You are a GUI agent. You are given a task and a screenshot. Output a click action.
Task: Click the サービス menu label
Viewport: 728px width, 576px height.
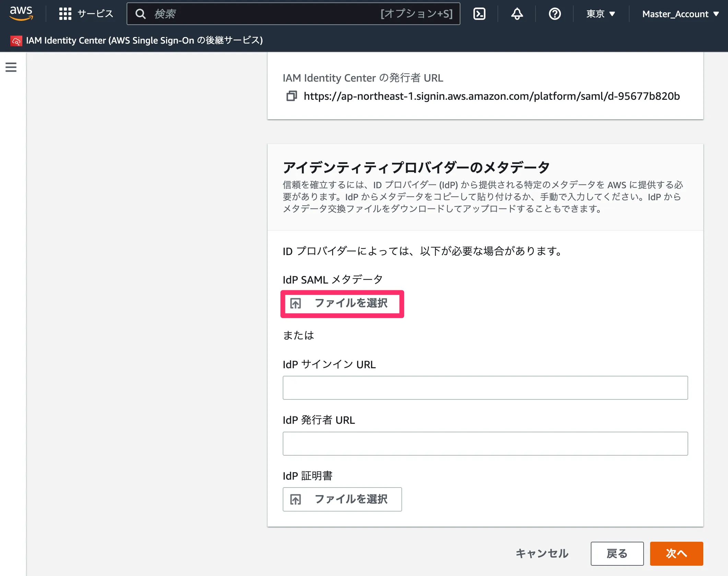point(95,14)
